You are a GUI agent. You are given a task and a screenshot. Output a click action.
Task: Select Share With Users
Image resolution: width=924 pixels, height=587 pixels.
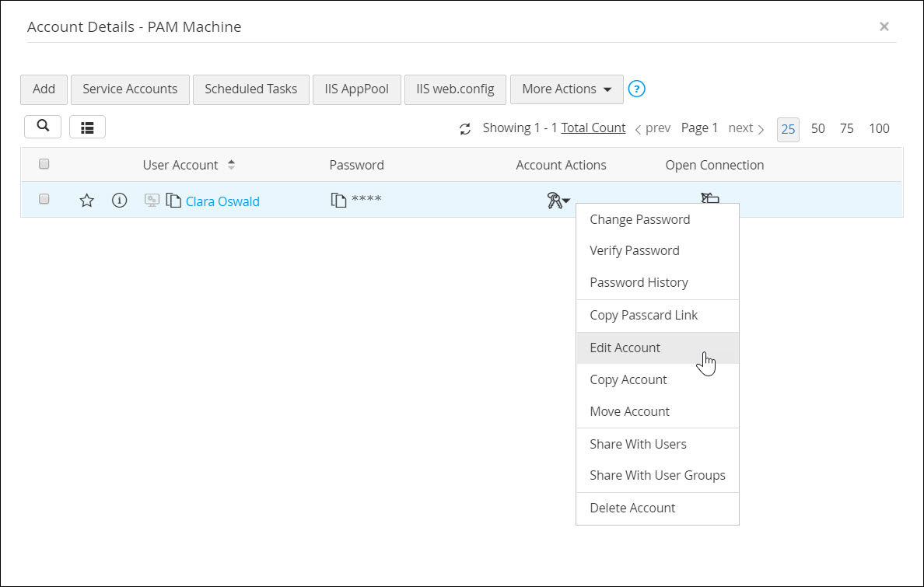[x=657, y=444]
